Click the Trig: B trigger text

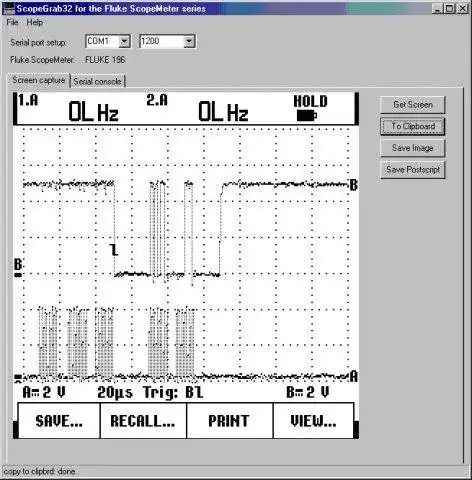coord(173,392)
